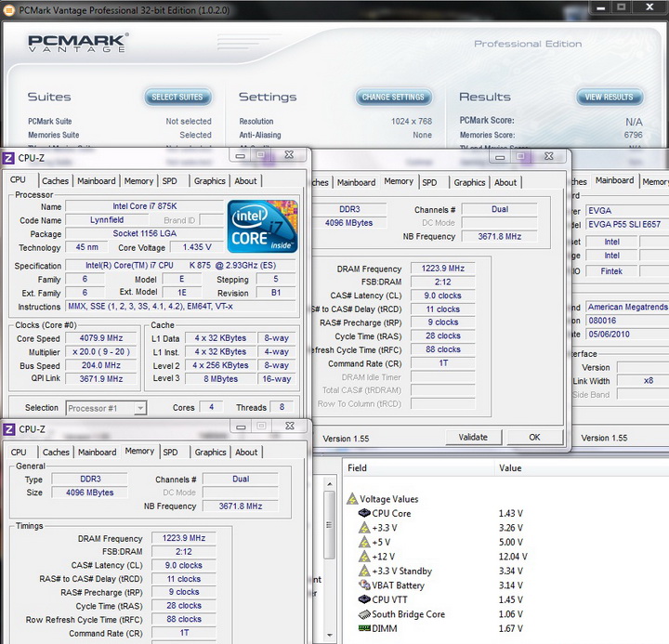The image size is (669, 644).
Task: Click the Intel Core i7 inside logo
Action: (x=262, y=227)
